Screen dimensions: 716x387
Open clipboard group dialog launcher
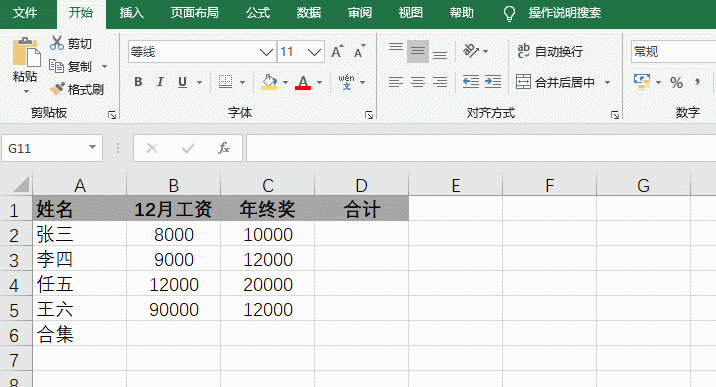[x=112, y=115]
